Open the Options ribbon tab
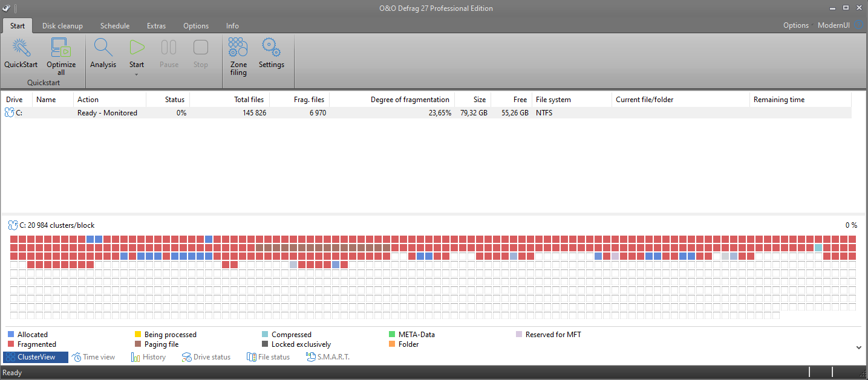The image size is (868, 380). pyautogui.click(x=196, y=26)
